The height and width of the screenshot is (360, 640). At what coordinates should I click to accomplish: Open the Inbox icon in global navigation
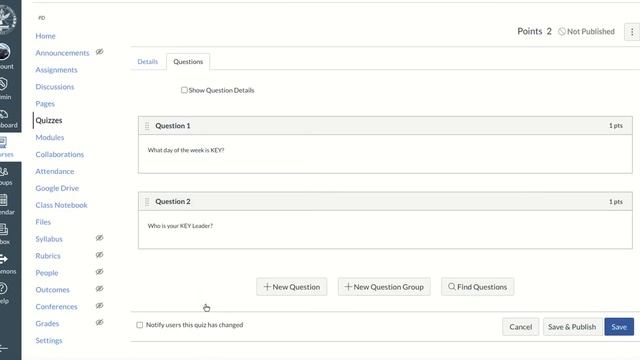tap(4, 230)
